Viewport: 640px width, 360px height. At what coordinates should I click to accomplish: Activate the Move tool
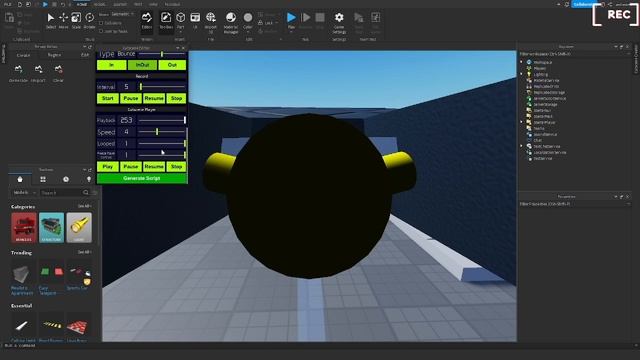pos(63,20)
